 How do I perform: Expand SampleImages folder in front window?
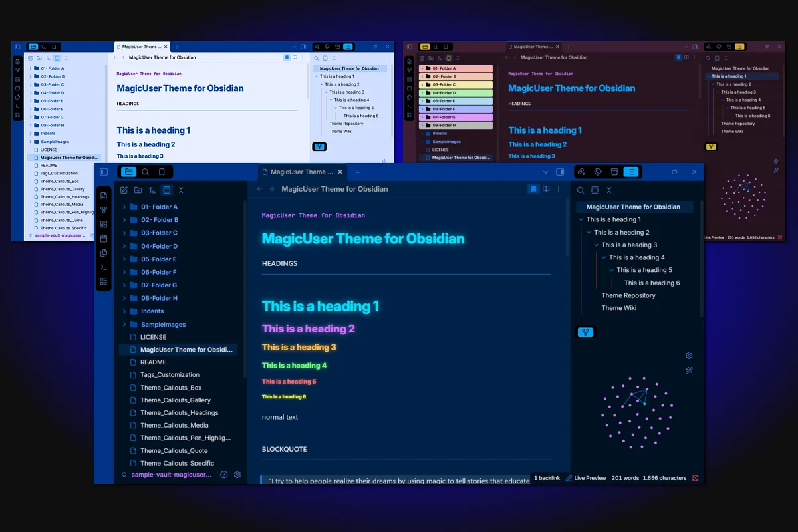tap(124, 325)
